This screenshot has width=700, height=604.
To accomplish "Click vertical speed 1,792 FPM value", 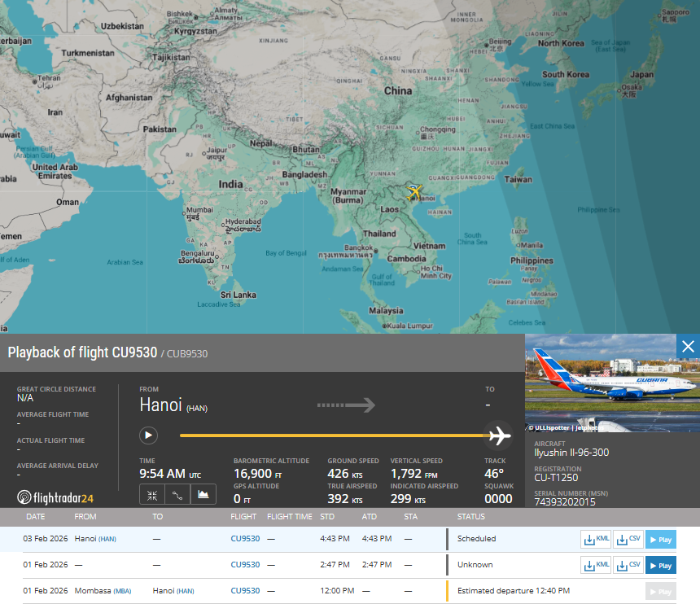I will (x=413, y=474).
